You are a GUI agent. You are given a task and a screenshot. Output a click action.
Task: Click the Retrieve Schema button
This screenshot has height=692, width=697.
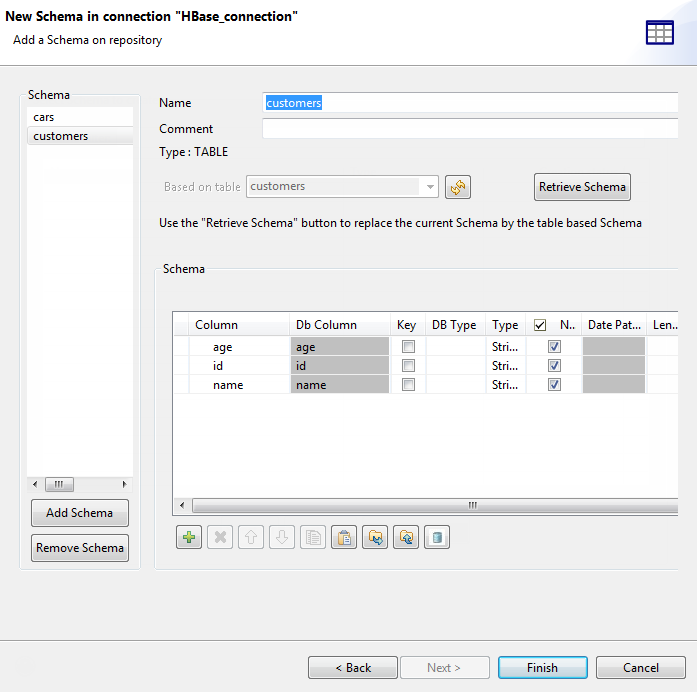tap(582, 187)
